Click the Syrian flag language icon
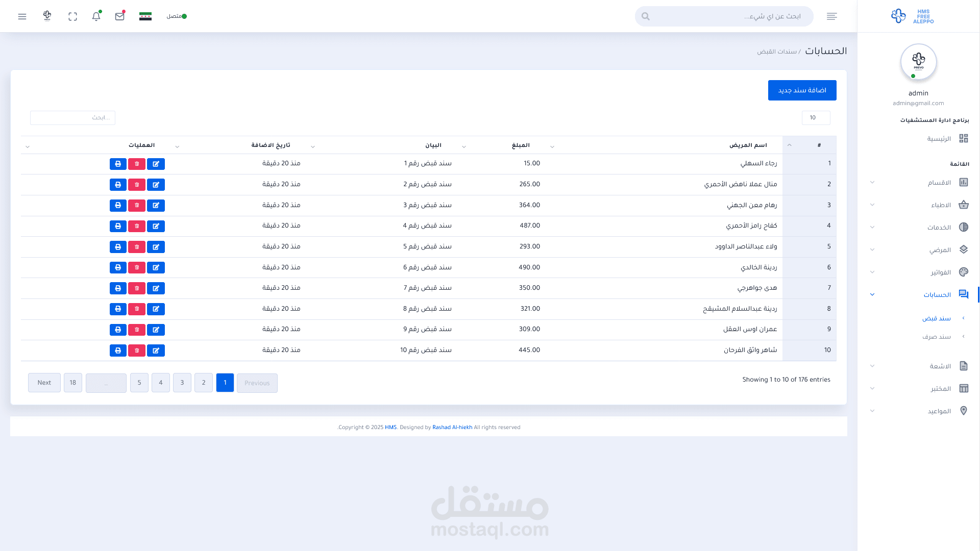 point(145,16)
